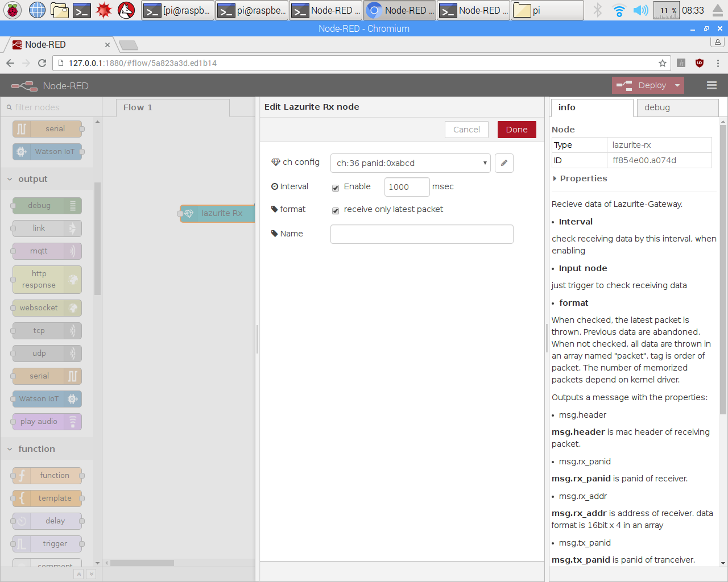Bookmark this page with the star
Screen dimensions: 728x582
click(662, 63)
